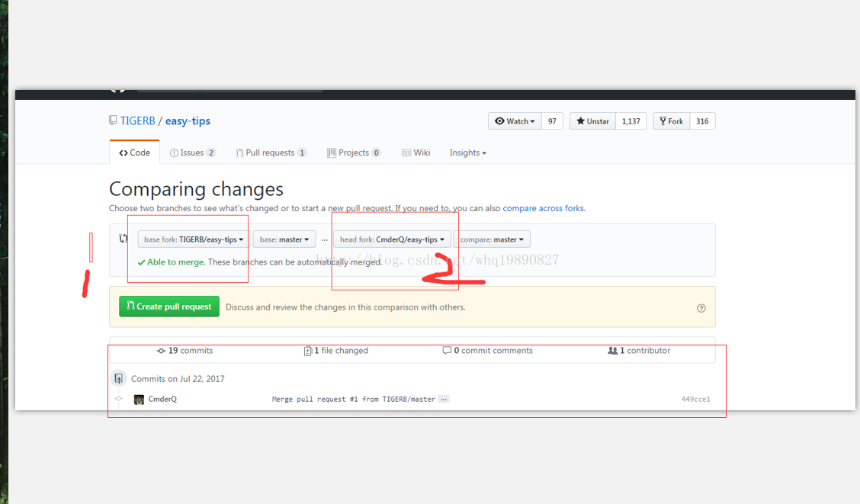Expand the Insights dropdown tab
This screenshot has width=860, height=504.
tap(468, 152)
